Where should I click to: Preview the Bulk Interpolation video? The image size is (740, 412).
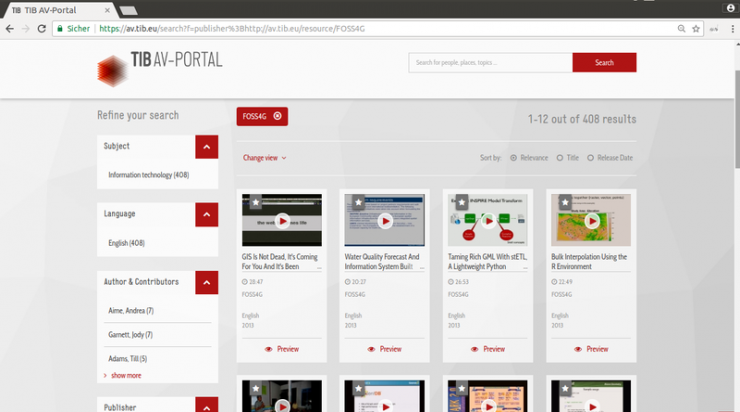[x=591, y=349]
